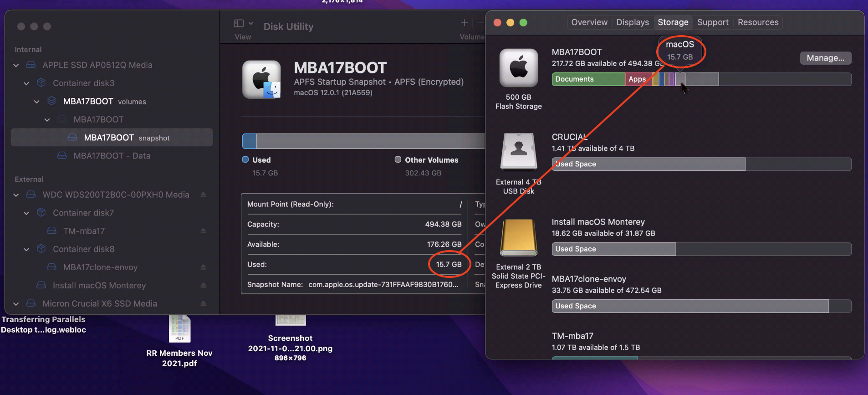Select the MBA17BOOT - Data volume
Viewport: 868px width, 395px height.
[x=112, y=156]
